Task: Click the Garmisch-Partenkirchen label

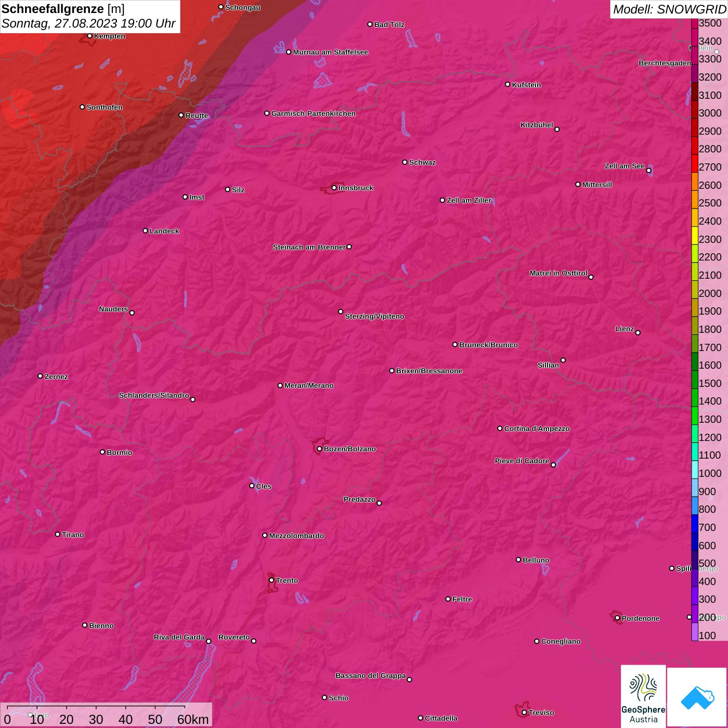Action: [314, 113]
